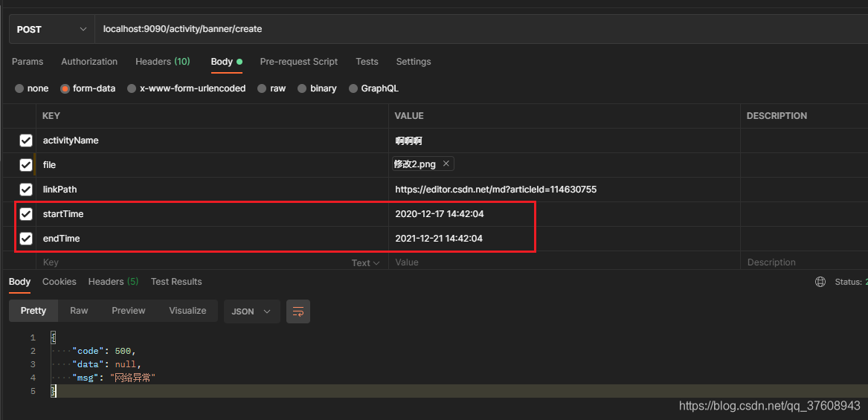The height and width of the screenshot is (420, 868).
Task: Click the file key cell
Action: point(212,165)
